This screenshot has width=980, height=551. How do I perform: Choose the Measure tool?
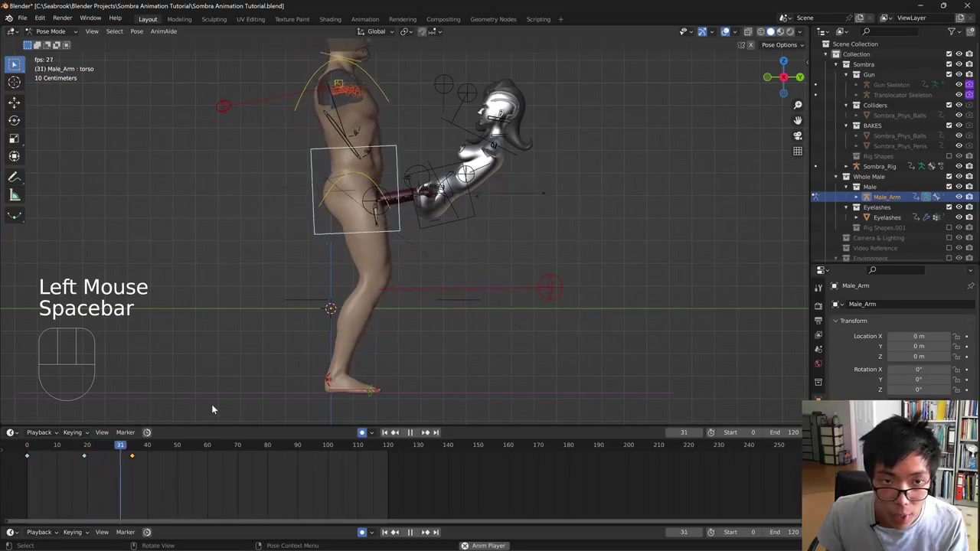coord(14,195)
